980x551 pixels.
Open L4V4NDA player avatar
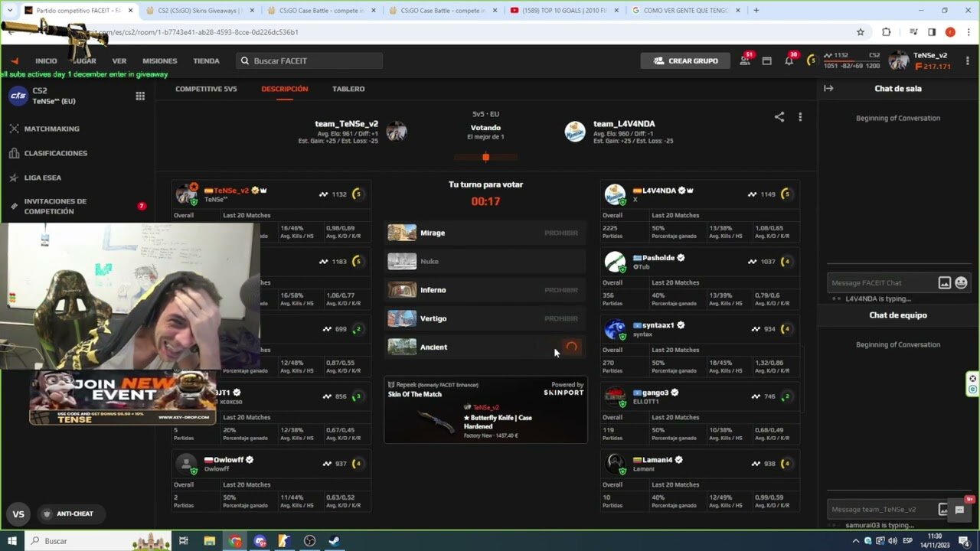click(x=615, y=194)
